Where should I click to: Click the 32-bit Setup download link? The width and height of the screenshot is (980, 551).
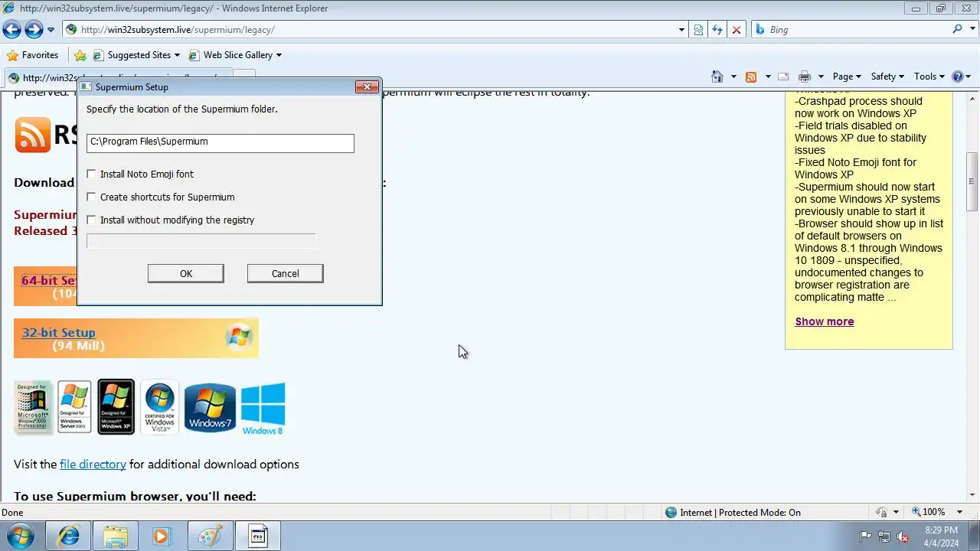pyautogui.click(x=58, y=333)
